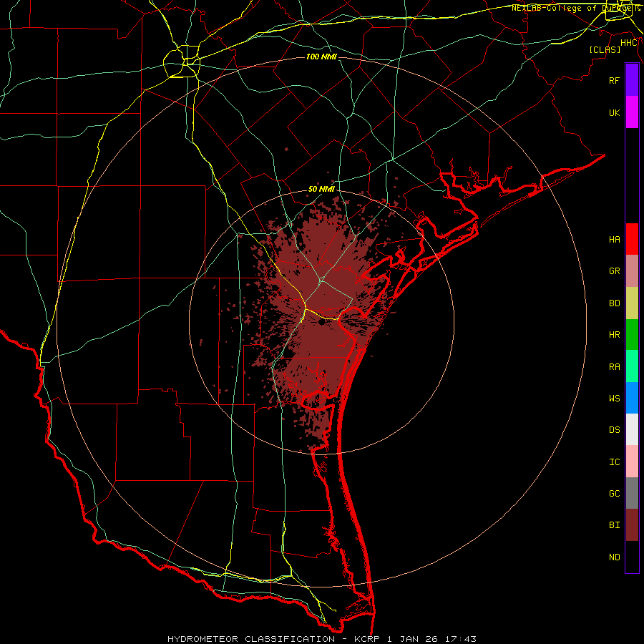Click the HYDROMETEOR CLASSIFICATION caption text

pos(251,639)
